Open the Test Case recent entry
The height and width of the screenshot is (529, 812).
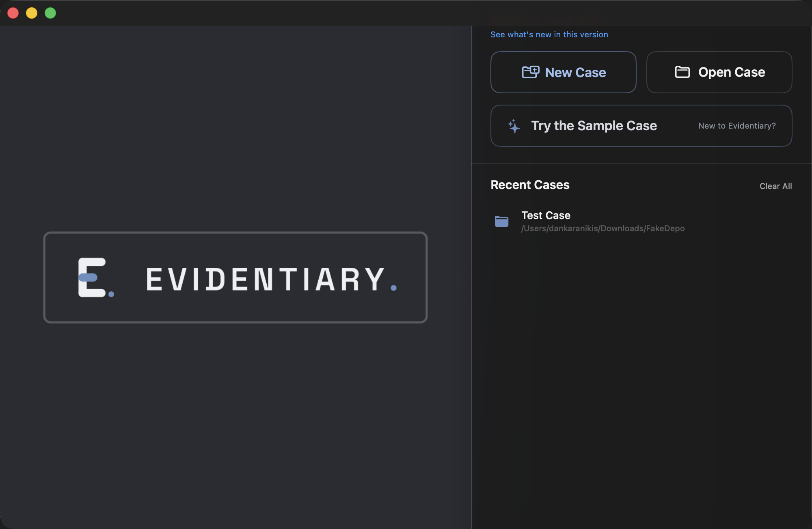641,221
